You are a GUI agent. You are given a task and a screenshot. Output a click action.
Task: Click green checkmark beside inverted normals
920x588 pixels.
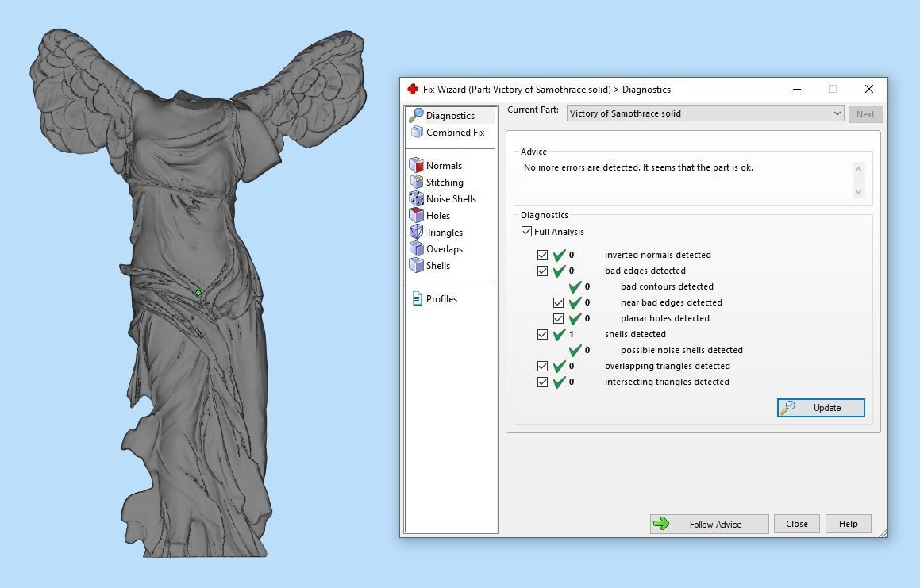click(x=559, y=255)
